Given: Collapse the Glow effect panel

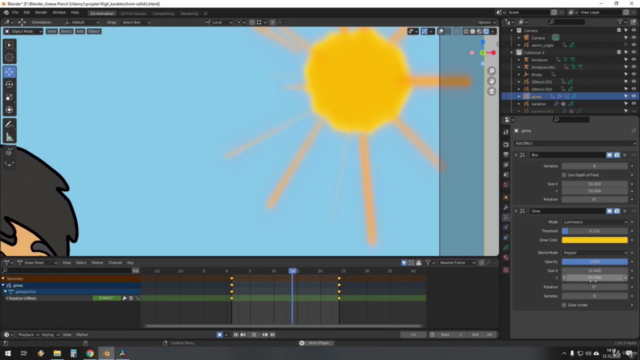Looking at the screenshot, I should tap(516, 211).
